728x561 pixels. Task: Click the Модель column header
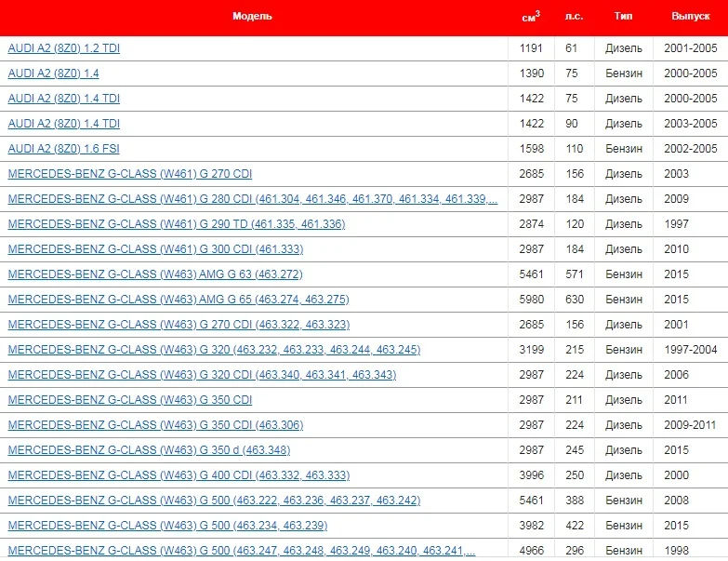[x=252, y=16]
